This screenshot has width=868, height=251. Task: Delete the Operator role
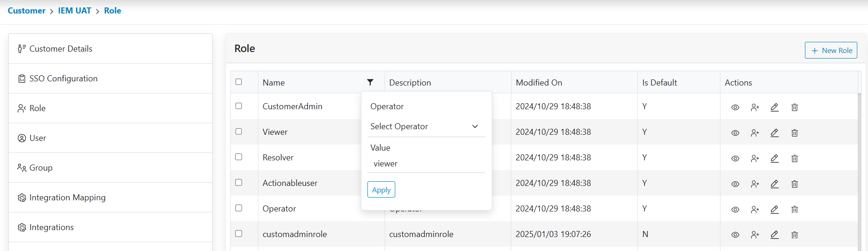(794, 210)
